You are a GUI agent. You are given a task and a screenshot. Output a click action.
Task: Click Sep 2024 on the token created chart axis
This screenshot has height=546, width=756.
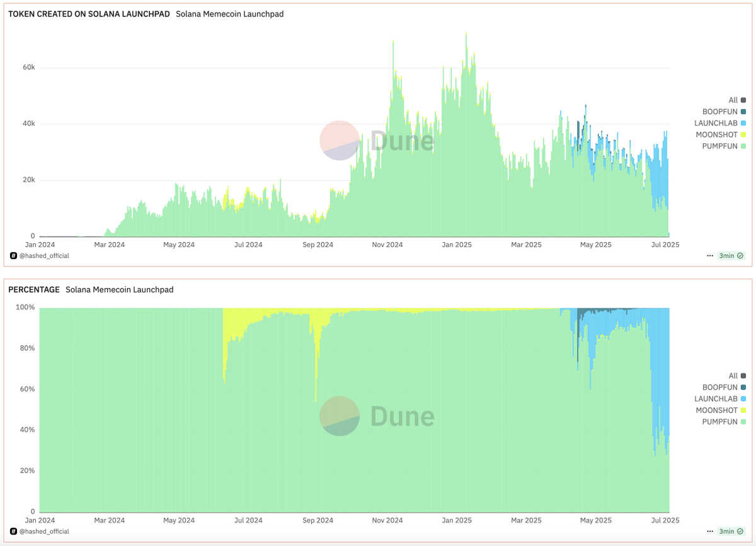coord(318,245)
